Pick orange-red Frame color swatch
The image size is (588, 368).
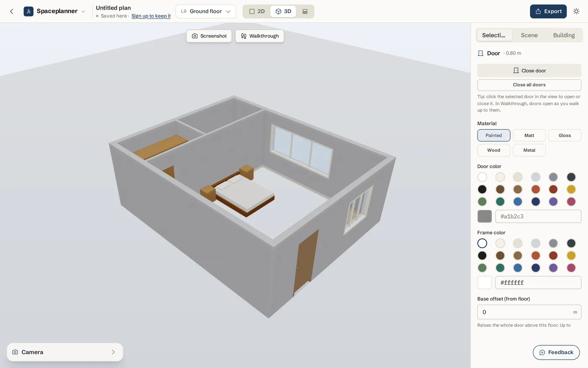click(x=535, y=256)
